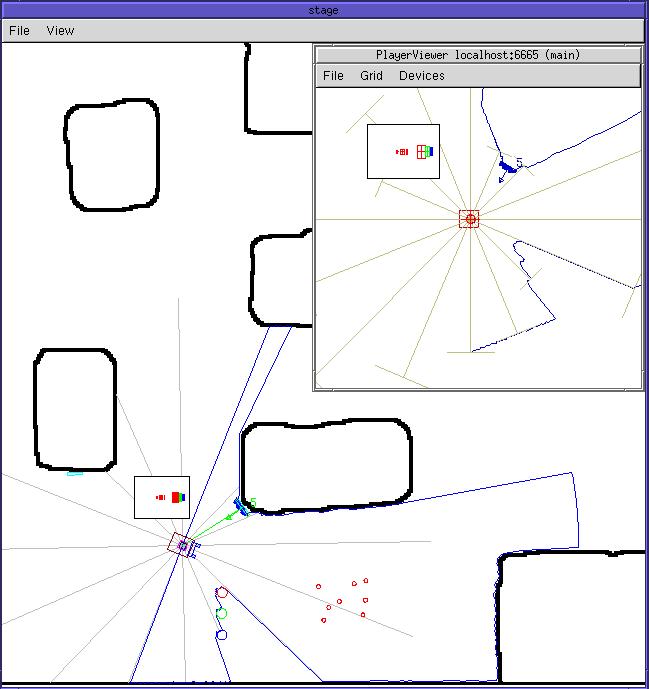
Task: Select the large obstacle right of the camera box
Action: (326, 467)
